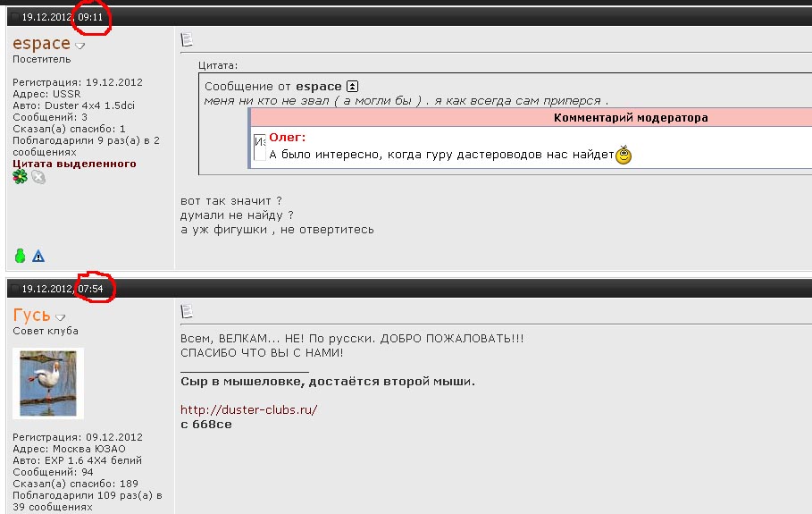The width and height of the screenshot is (812, 514).
Task: Click the view-post arrow icon after quoted espace
Action: click(352, 87)
